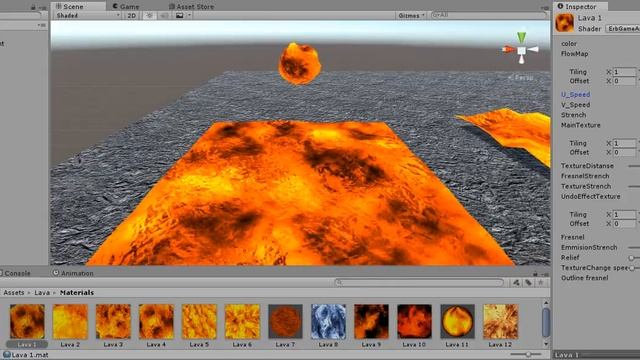Click UndoEffectTexture Offset X field
This screenshot has width=640, height=360.
click(x=624, y=224)
